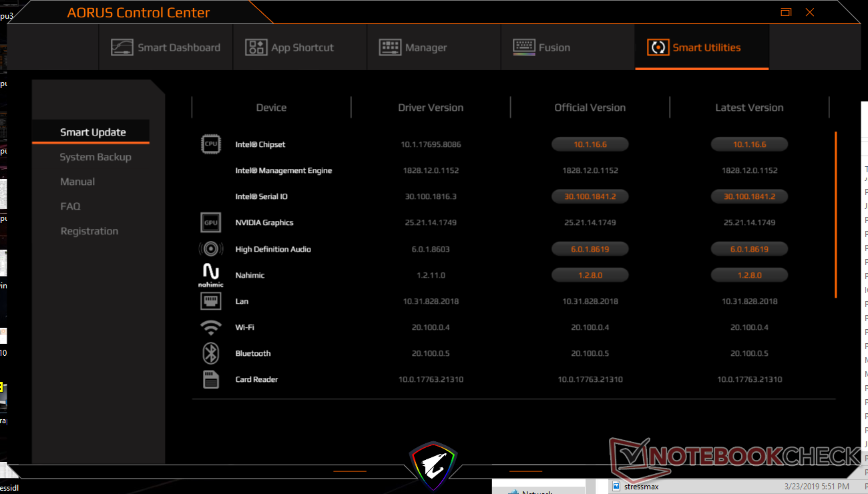Select the Bluetooth device name
This screenshot has width=868, height=494.
click(x=253, y=353)
